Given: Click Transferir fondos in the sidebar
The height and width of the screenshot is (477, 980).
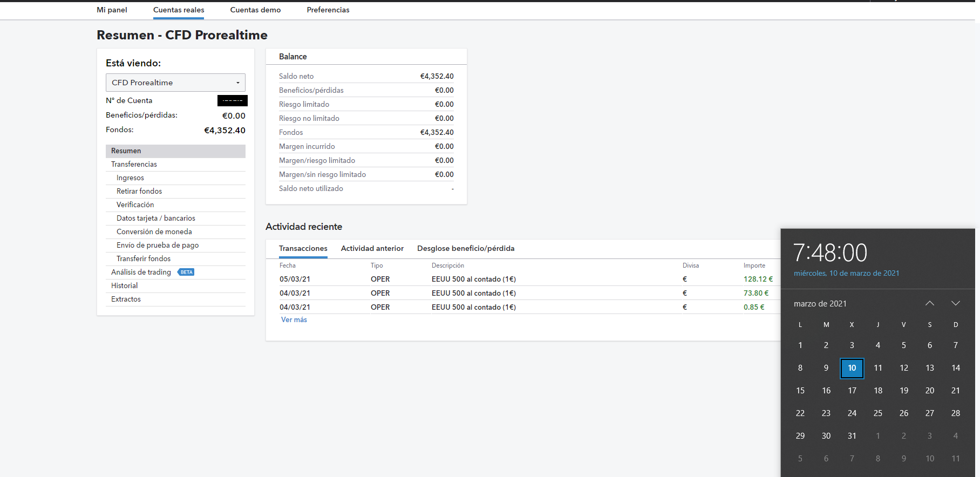Looking at the screenshot, I should [x=144, y=259].
